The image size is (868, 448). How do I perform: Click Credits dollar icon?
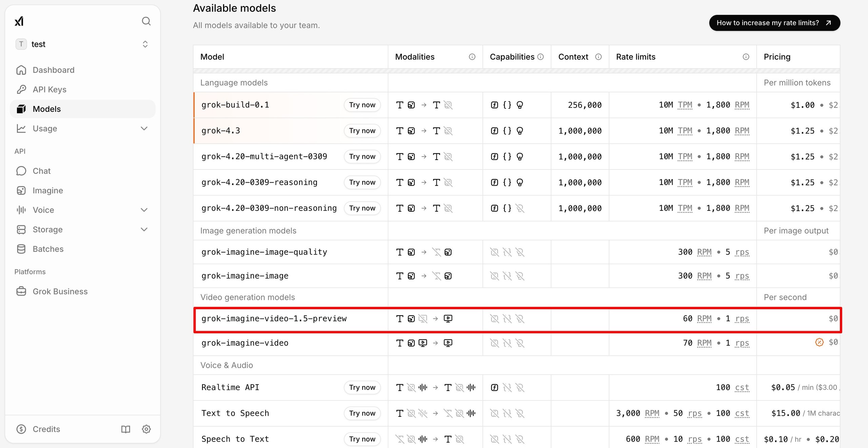[x=21, y=429]
